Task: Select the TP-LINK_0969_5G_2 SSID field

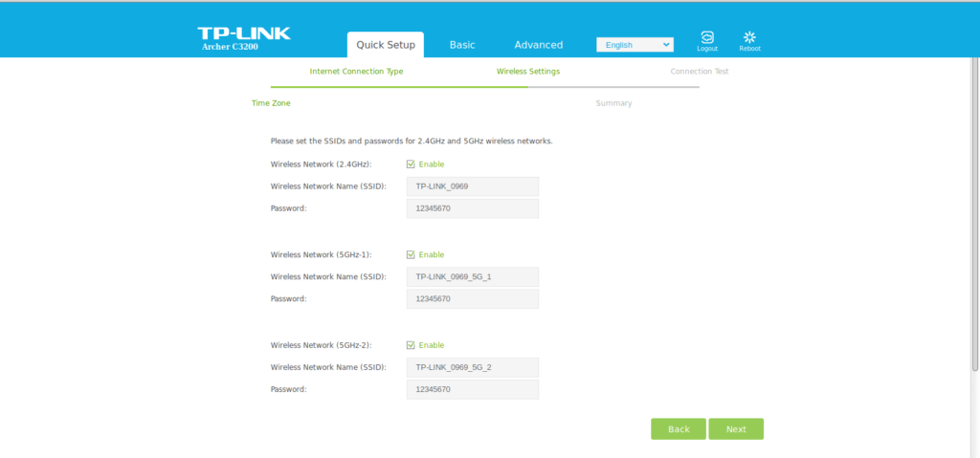Action: click(x=472, y=368)
